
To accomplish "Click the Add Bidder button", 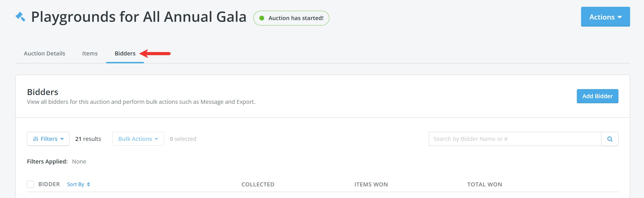I will (x=597, y=96).
